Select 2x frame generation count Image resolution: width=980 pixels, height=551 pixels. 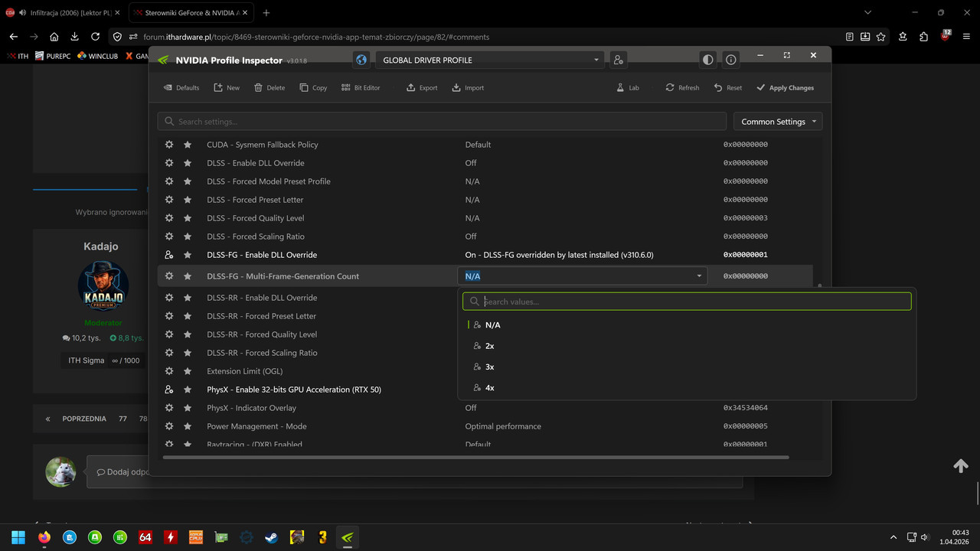[x=687, y=346]
